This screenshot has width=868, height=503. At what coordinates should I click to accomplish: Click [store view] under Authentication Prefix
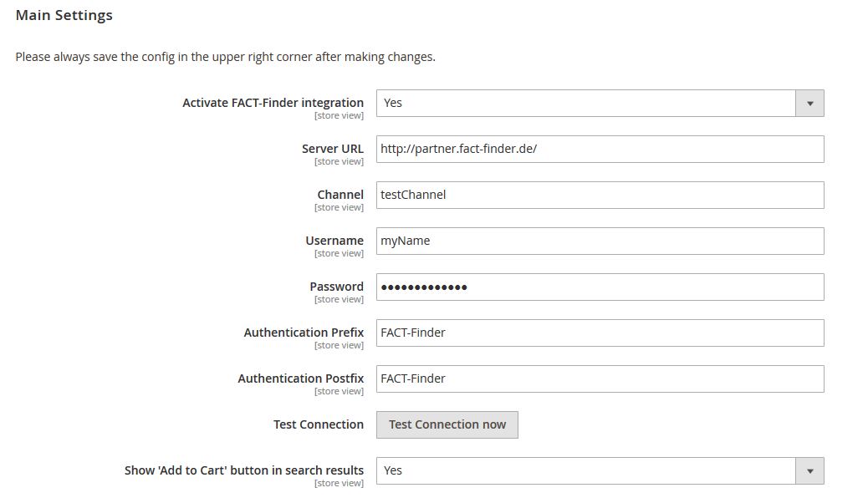339,345
